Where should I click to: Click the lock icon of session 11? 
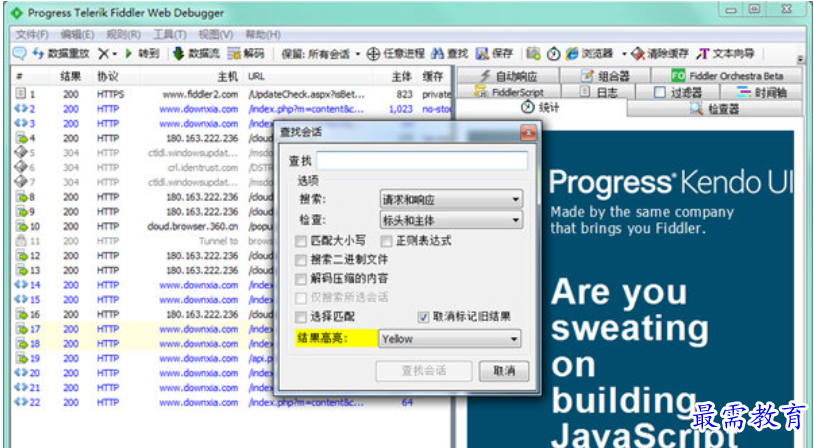[21, 241]
